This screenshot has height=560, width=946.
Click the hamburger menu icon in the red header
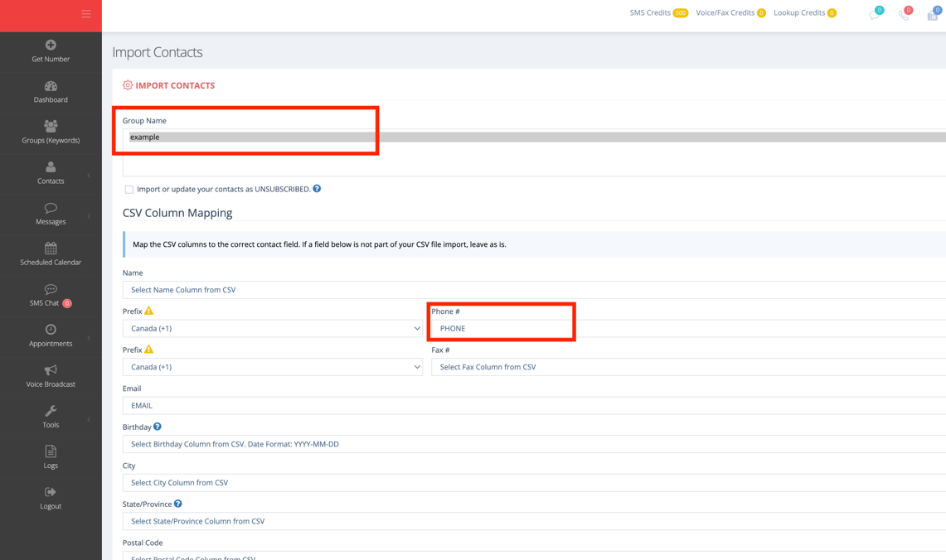[x=86, y=14]
